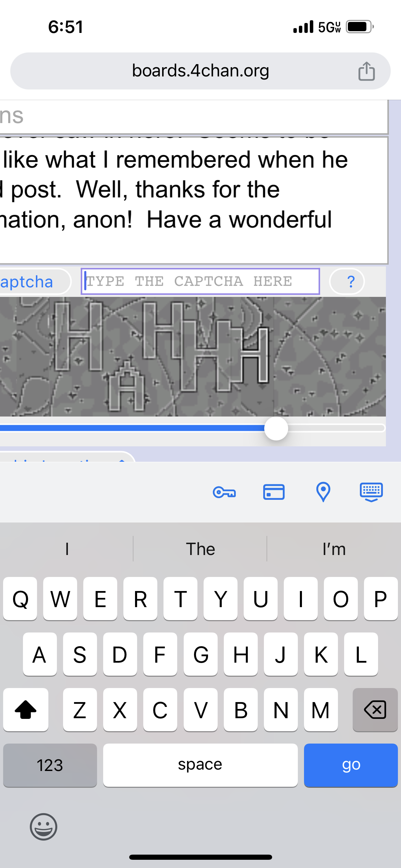
Task: Open saved addresses location pin icon
Action: [x=323, y=492]
